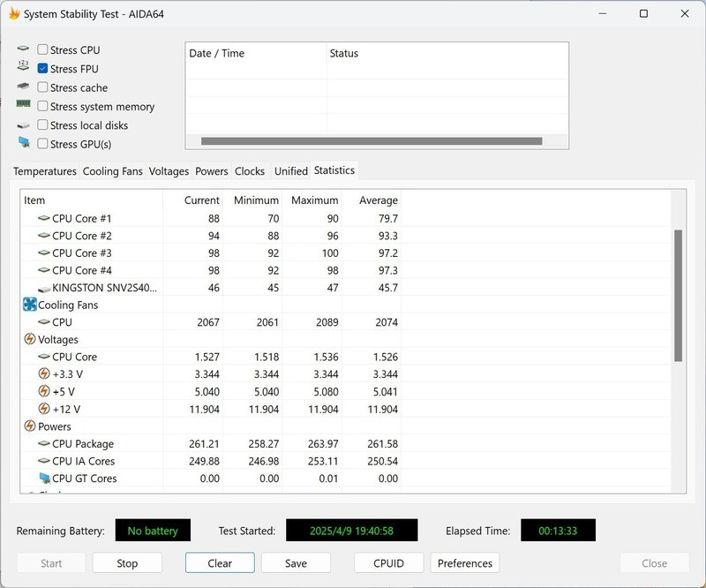Click the memory module icon beside Stress system memory

pyautogui.click(x=26, y=106)
